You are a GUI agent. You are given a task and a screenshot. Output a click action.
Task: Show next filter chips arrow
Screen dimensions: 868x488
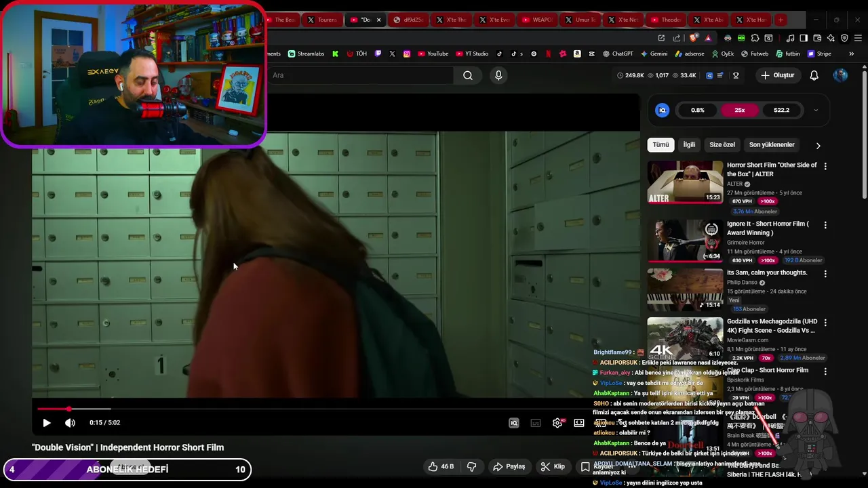coord(818,145)
